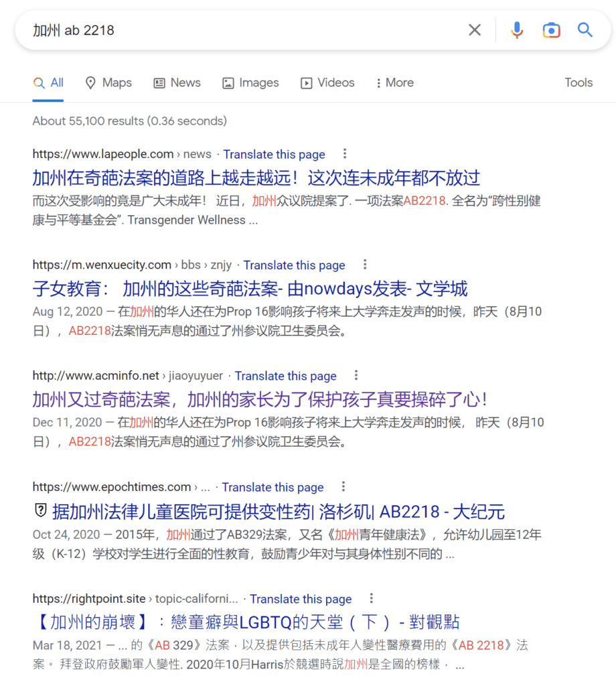Switch to the News tab
The width and height of the screenshot is (616, 686).
point(177,83)
